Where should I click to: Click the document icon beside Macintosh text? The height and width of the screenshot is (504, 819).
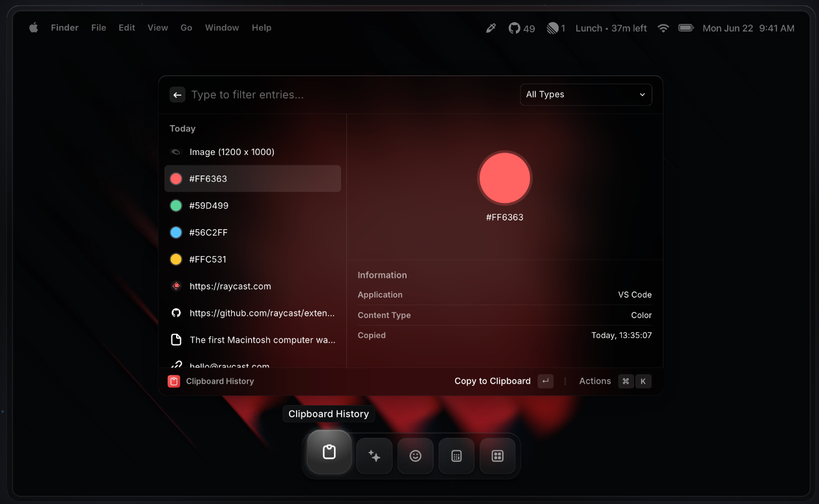point(176,340)
